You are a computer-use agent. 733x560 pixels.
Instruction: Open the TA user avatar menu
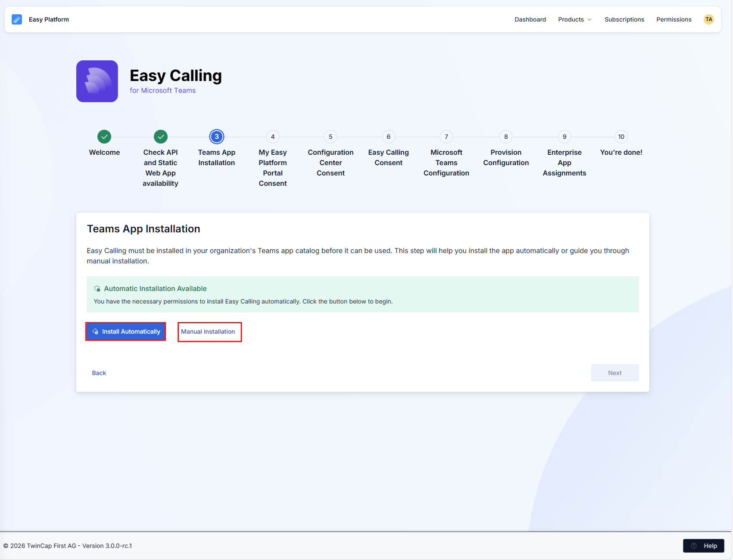click(708, 19)
